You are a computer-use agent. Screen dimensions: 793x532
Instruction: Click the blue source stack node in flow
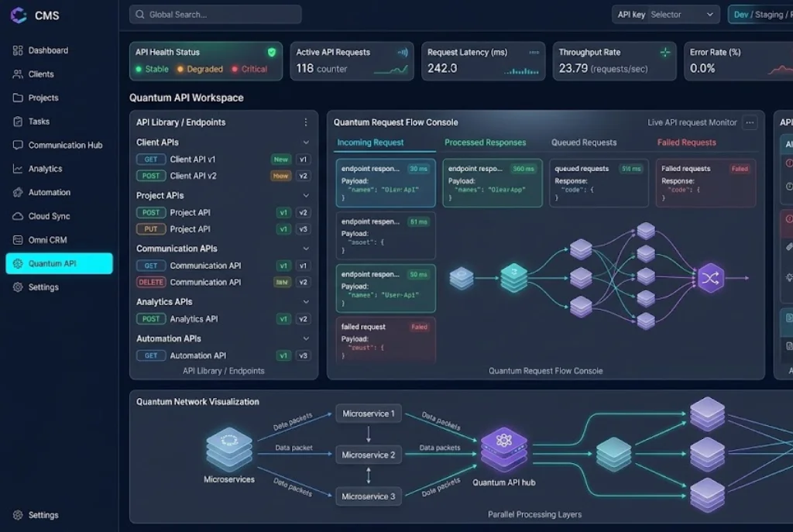tap(462, 278)
